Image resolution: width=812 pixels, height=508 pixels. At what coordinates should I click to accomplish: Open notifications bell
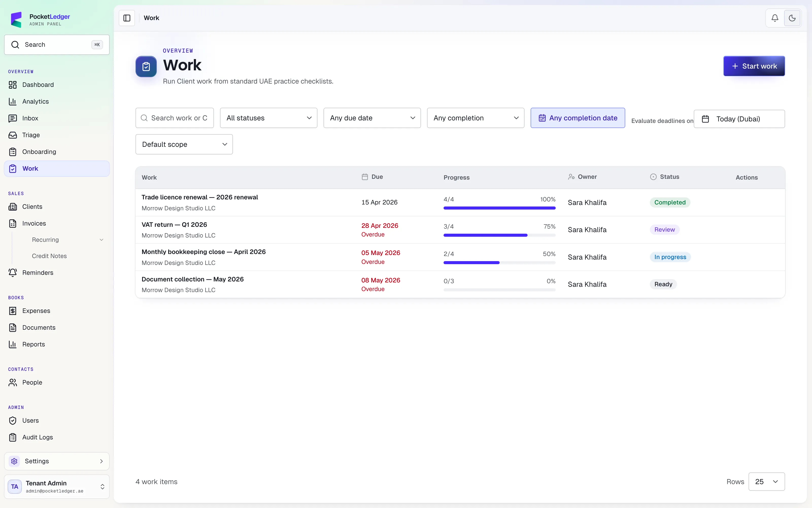coord(775,18)
